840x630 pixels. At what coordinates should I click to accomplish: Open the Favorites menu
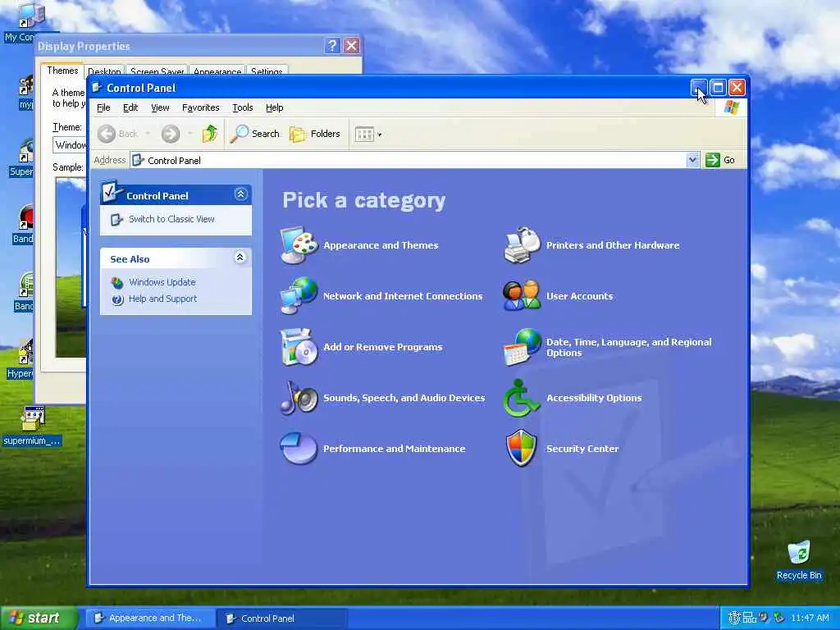tap(200, 107)
